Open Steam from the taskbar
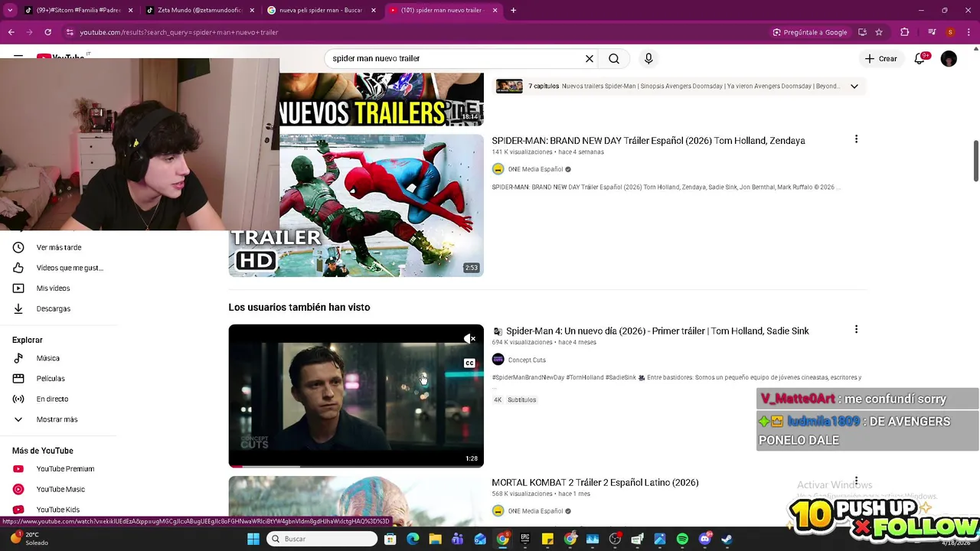Screen dimensions: 980x551 tap(727, 539)
